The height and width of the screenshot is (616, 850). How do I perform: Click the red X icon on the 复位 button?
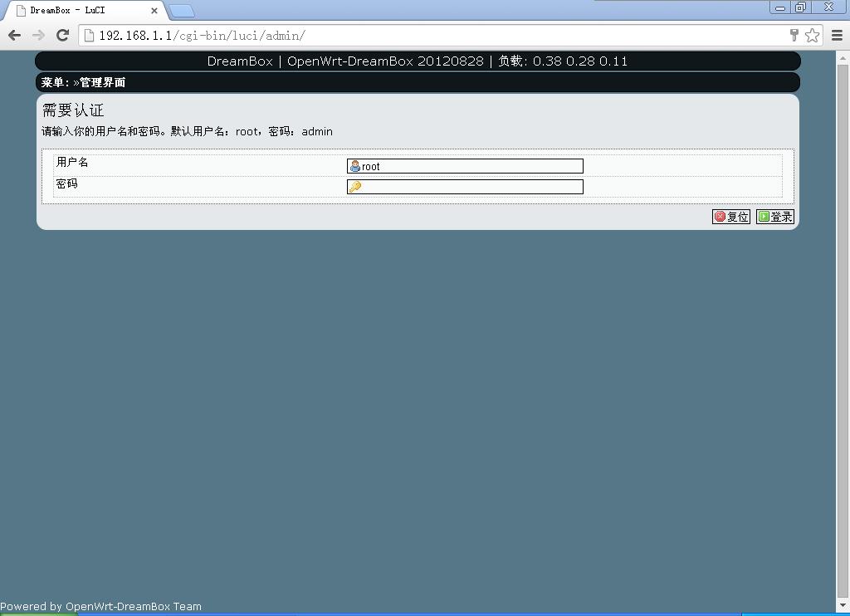pyautogui.click(x=720, y=216)
